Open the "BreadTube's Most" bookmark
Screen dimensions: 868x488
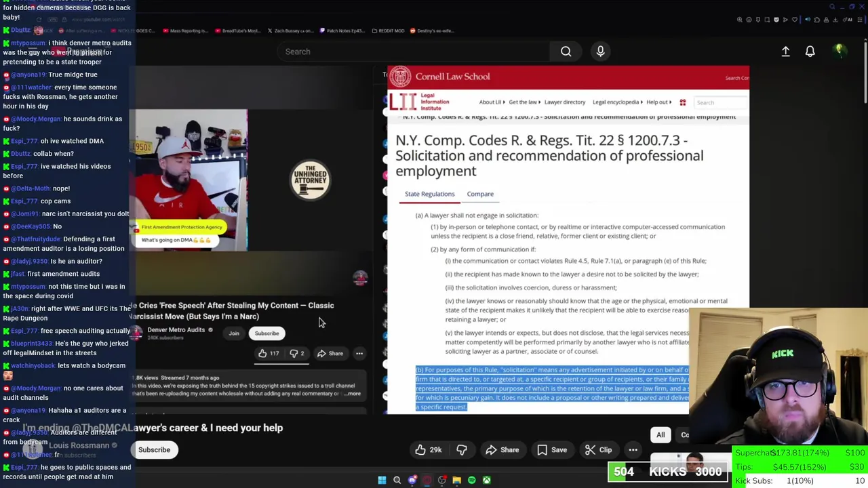click(x=237, y=30)
